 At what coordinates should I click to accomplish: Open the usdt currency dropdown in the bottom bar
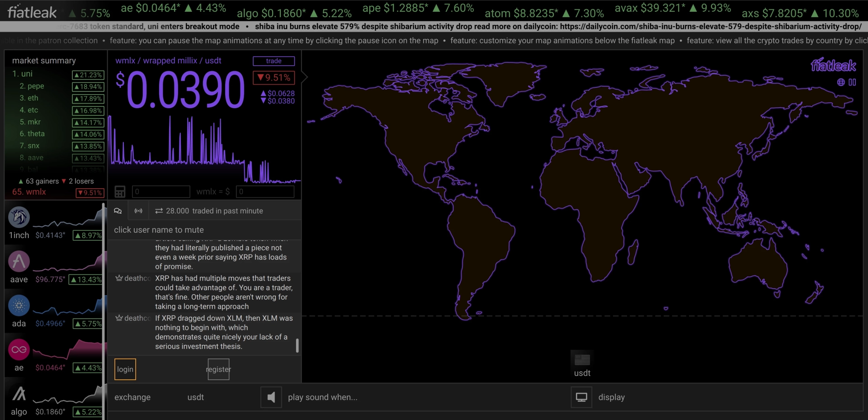(x=196, y=397)
